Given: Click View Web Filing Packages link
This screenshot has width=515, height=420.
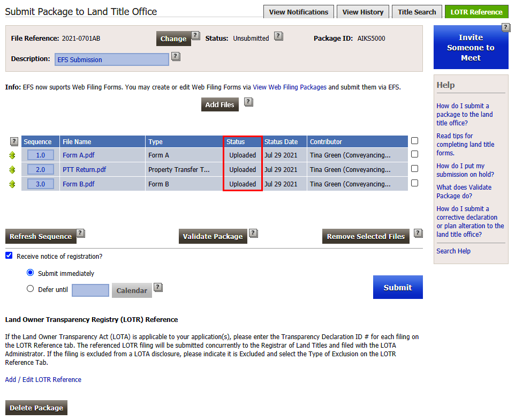Looking at the screenshot, I should tap(290, 87).
